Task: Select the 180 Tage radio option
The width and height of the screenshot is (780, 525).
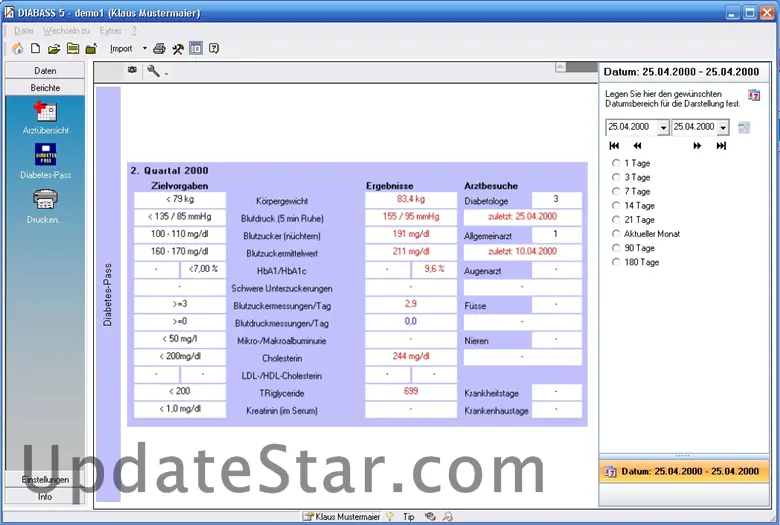Action: click(x=616, y=262)
